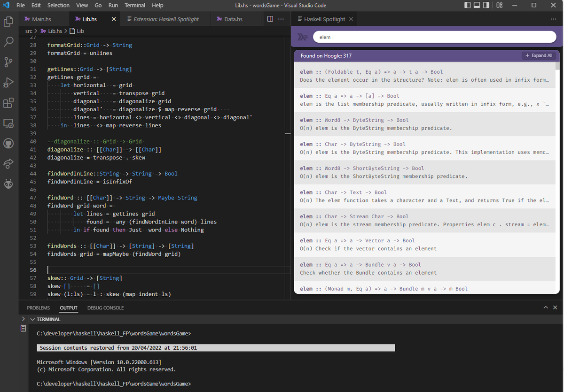Open the Search view in activity bar
This screenshot has width=564, height=392.
[8, 42]
